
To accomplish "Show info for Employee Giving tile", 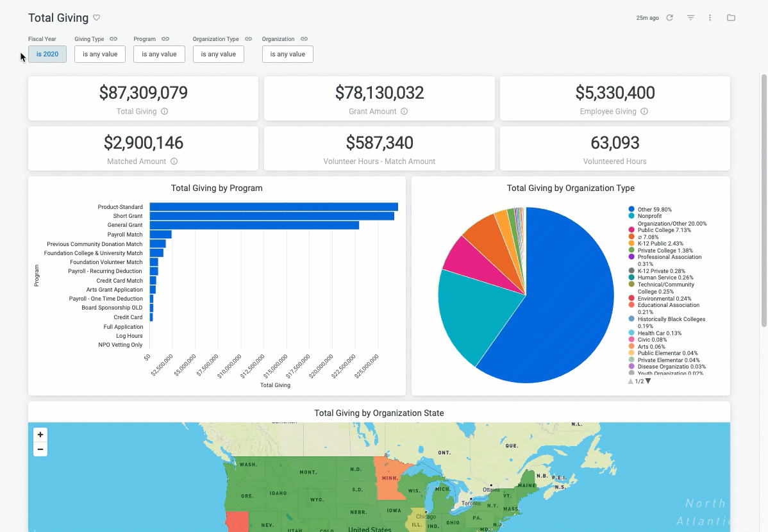I will tap(644, 111).
